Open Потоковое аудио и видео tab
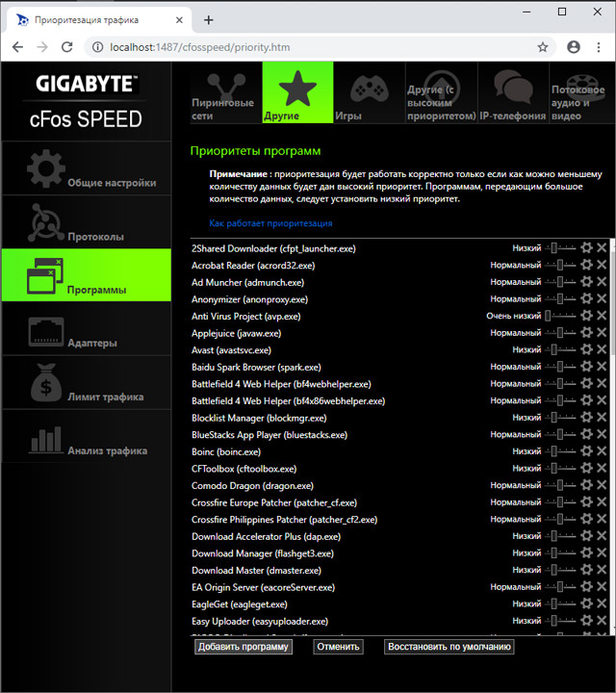 pyautogui.click(x=581, y=92)
